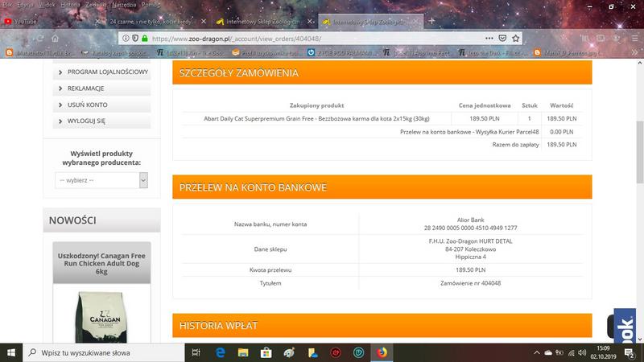Open site information icon in address bar

click(126, 38)
